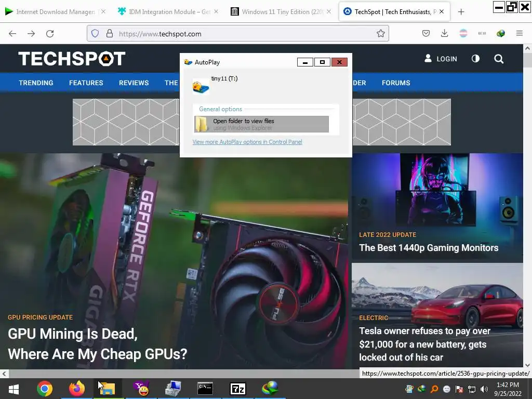
Task: Open the FORUMS menu item
Action: point(396,83)
